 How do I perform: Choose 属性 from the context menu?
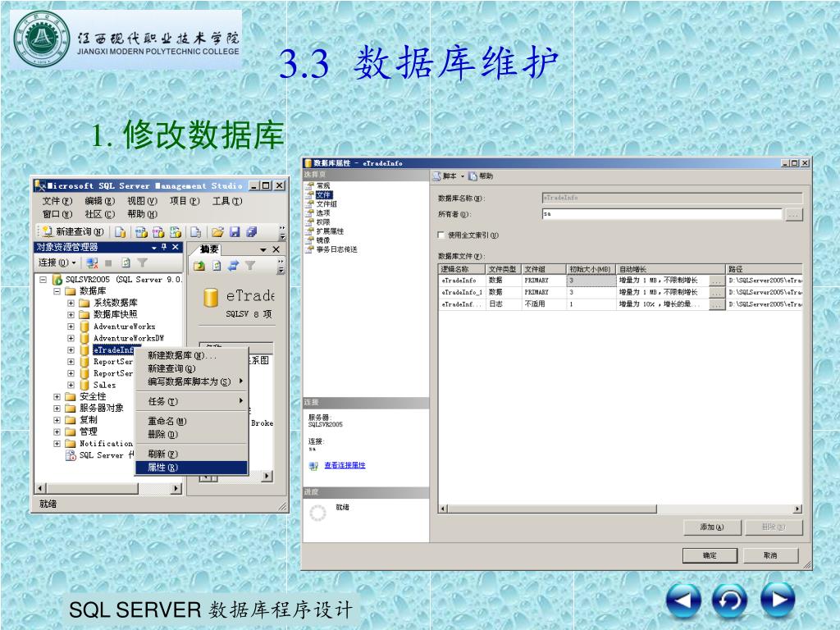pyautogui.click(x=191, y=467)
